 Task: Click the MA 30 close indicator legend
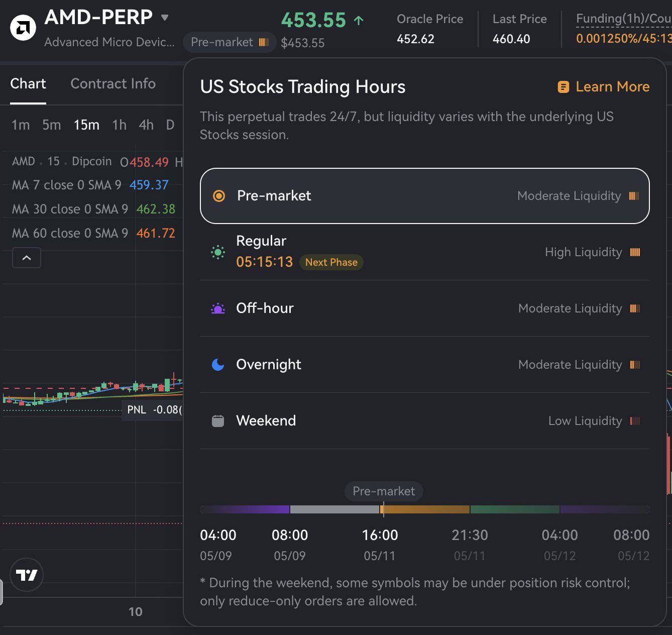(93, 209)
